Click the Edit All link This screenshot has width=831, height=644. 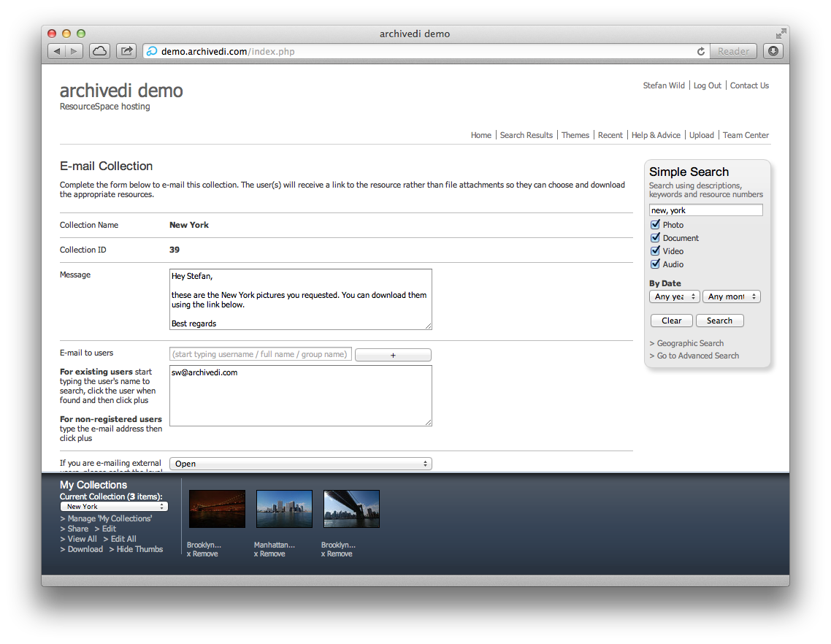coord(123,539)
